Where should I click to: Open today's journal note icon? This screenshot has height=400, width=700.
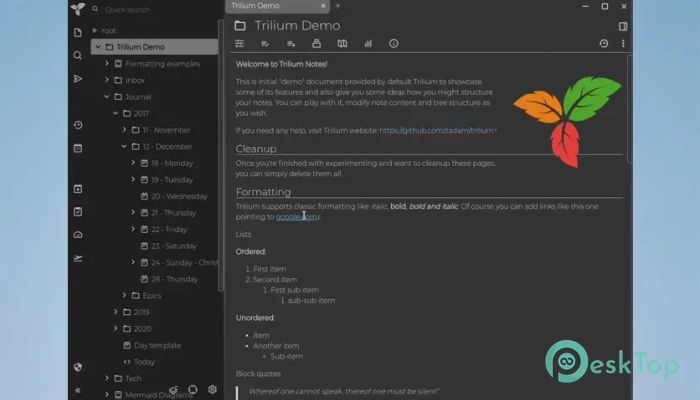pos(78,189)
